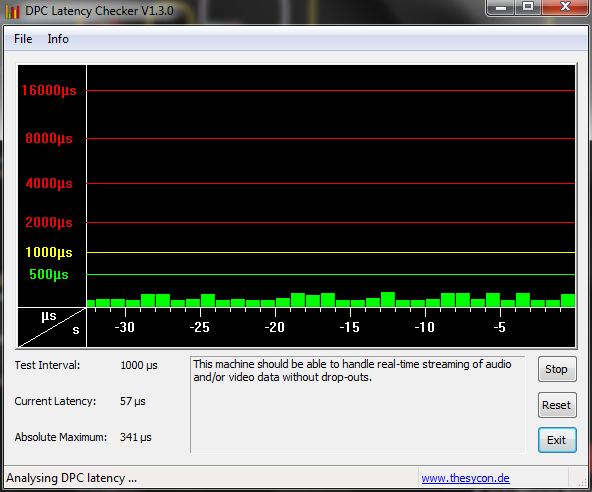
Task: Click the Exit button
Action: [x=557, y=440]
